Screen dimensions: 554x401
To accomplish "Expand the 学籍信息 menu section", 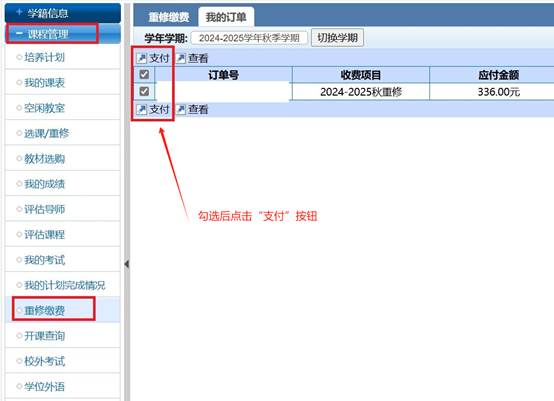I will point(63,13).
